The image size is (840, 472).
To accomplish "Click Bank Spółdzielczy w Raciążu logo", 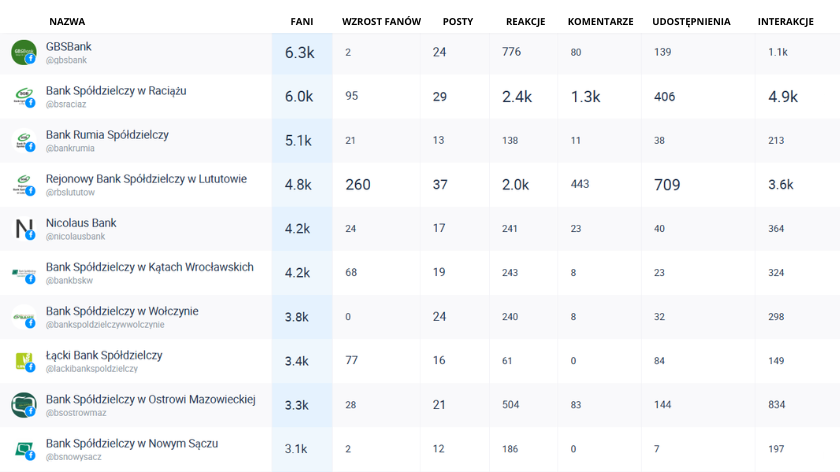I will pos(24,96).
